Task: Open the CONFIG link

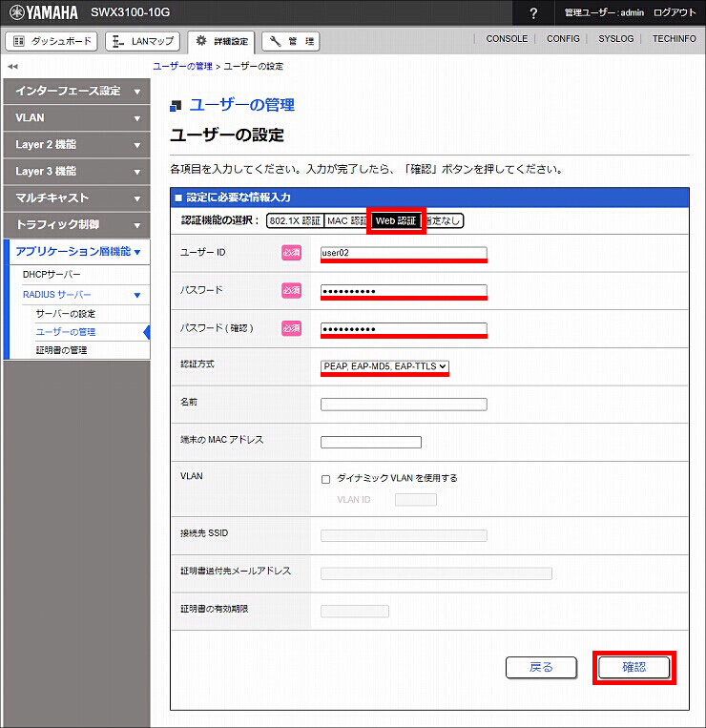Action: click(x=563, y=38)
